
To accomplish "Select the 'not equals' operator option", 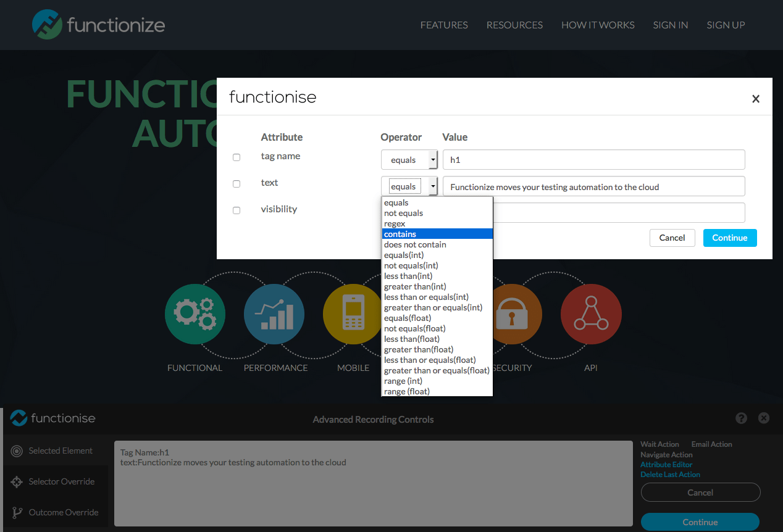I will (x=437, y=213).
